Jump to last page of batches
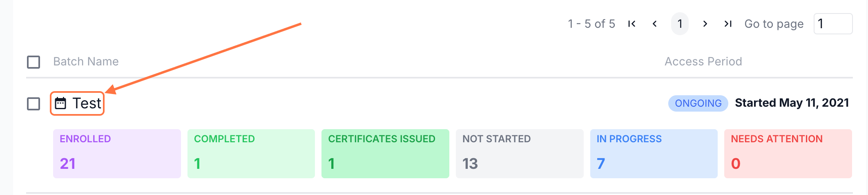Image resolution: width=868 pixels, height=195 pixels. (x=728, y=24)
